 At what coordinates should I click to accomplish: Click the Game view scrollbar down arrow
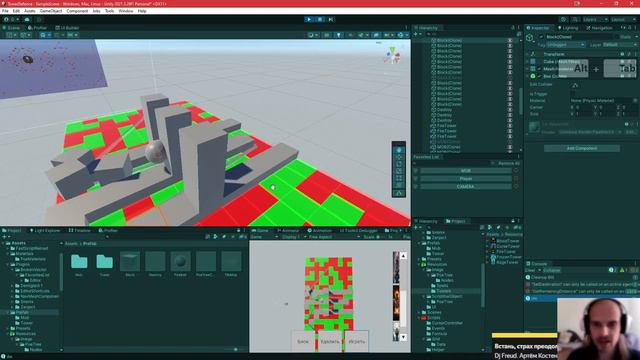click(x=403, y=337)
